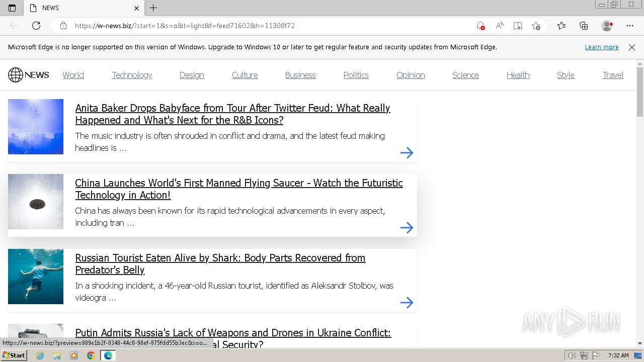Viewport: 644px width, 362px height.
Task: Open the Russian Tourist Shark article headline
Action: 220,264
